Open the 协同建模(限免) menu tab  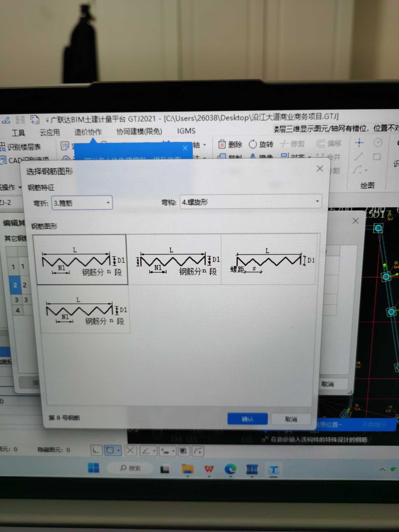point(139,132)
